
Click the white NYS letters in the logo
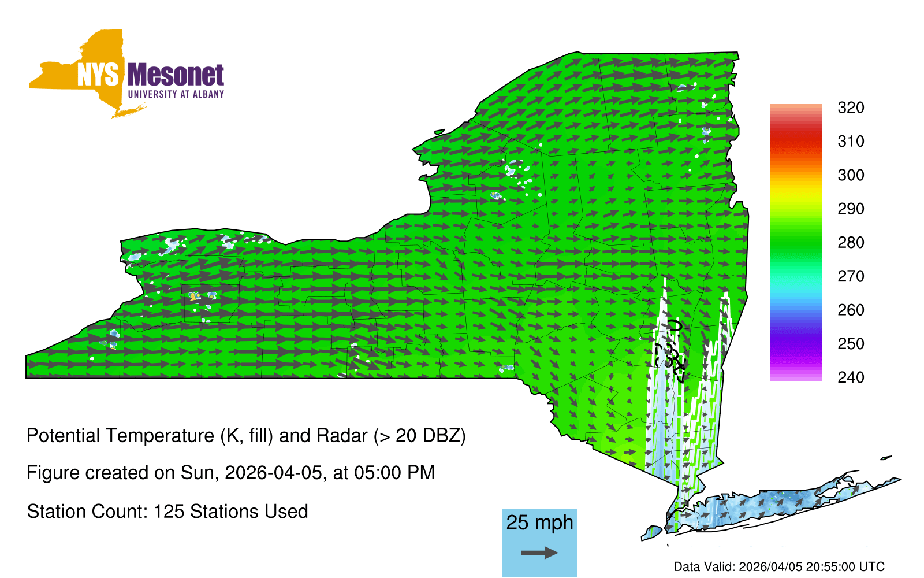point(98,75)
